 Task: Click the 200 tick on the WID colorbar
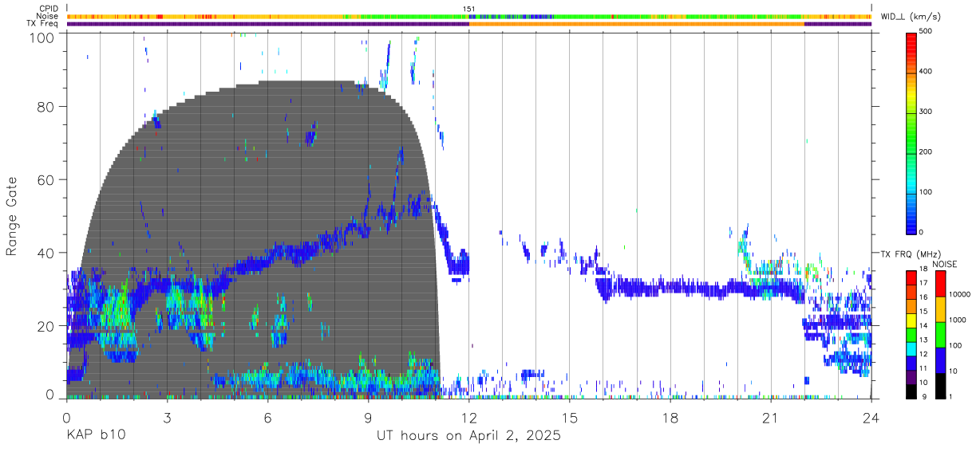click(927, 151)
